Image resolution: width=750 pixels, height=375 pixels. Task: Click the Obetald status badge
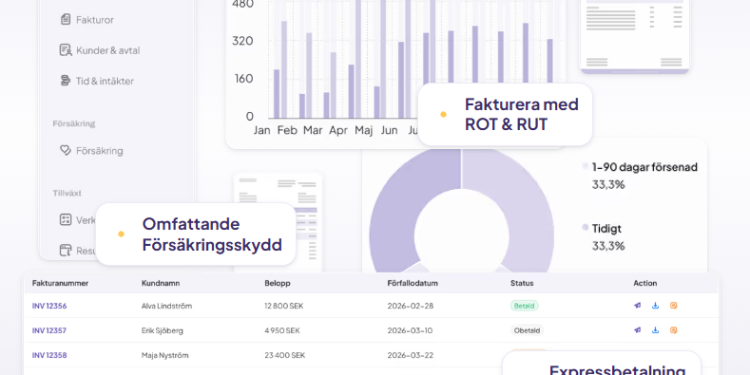click(527, 330)
